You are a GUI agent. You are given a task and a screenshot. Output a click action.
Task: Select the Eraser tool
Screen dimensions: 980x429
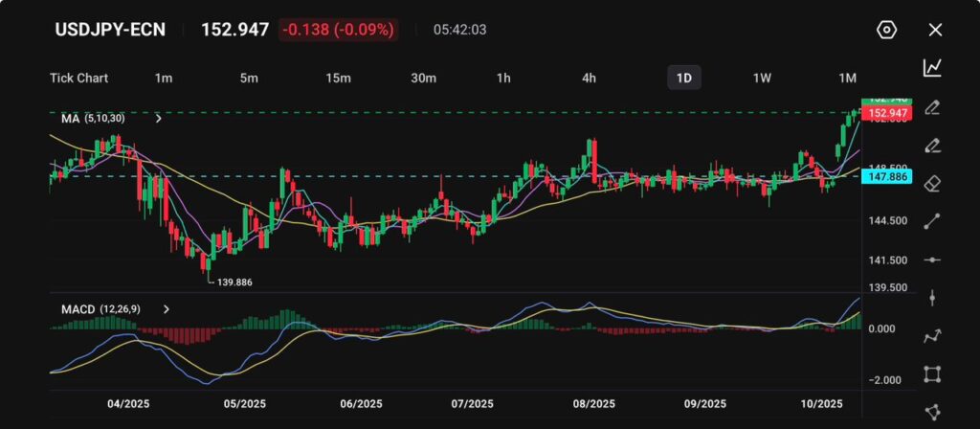pos(931,183)
